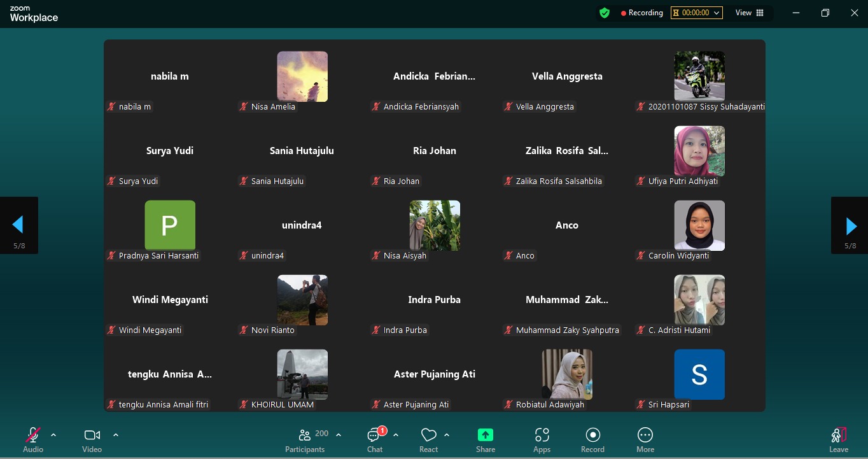Open the React emoji icon
Viewport: 868px width, 459px height.
click(x=428, y=435)
